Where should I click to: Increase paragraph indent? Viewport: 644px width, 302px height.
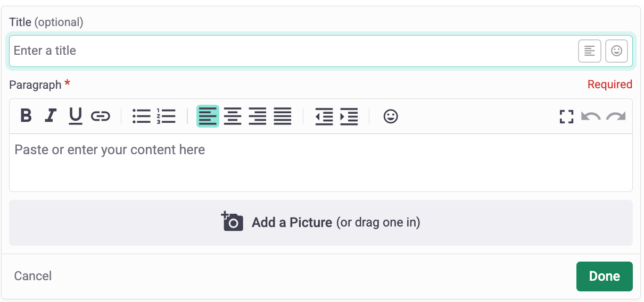(349, 116)
